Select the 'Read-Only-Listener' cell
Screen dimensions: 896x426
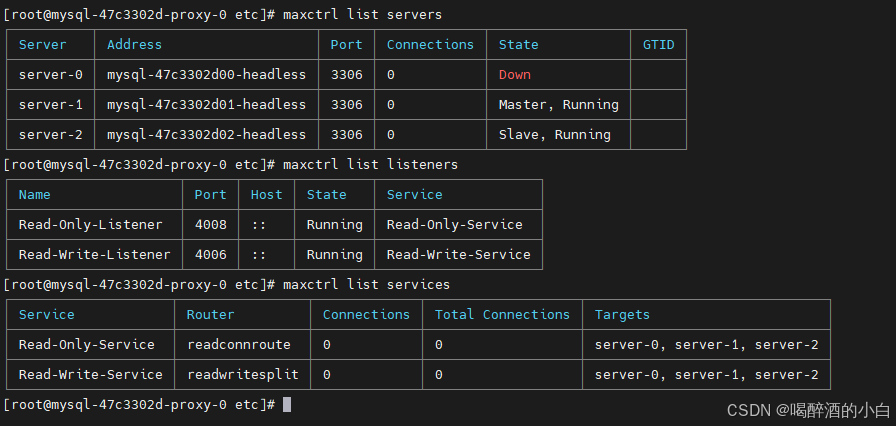pyautogui.click(x=90, y=225)
